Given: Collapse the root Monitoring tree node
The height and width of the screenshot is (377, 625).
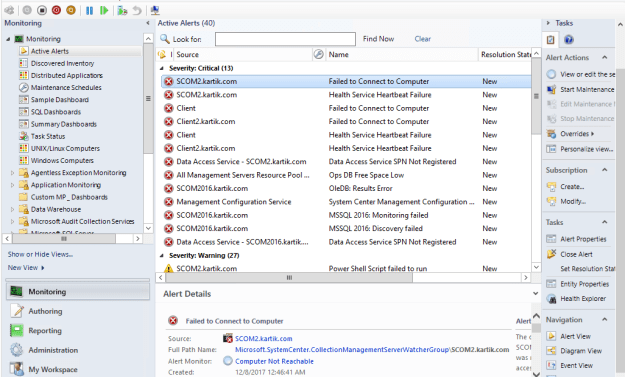Looking at the screenshot, I should (x=8, y=39).
